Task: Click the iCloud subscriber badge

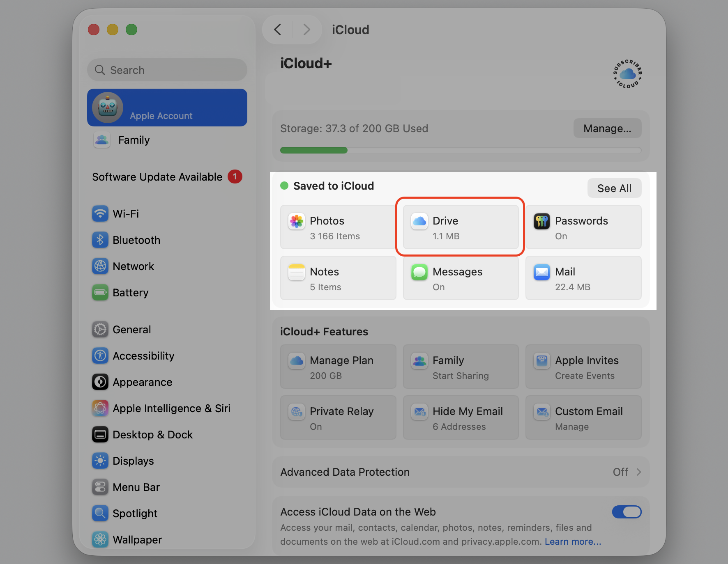Action: tap(627, 74)
